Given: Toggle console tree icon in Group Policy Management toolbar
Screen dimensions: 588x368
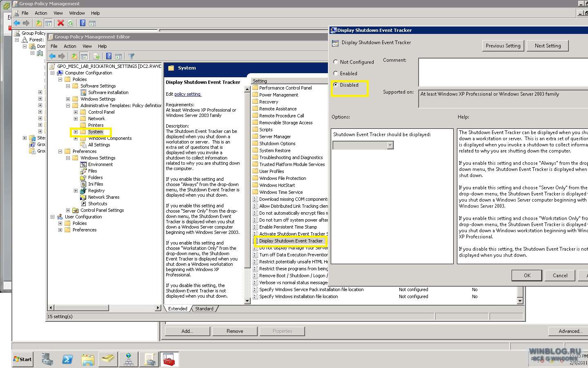Looking at the screenshot, I should click(48, 23).
